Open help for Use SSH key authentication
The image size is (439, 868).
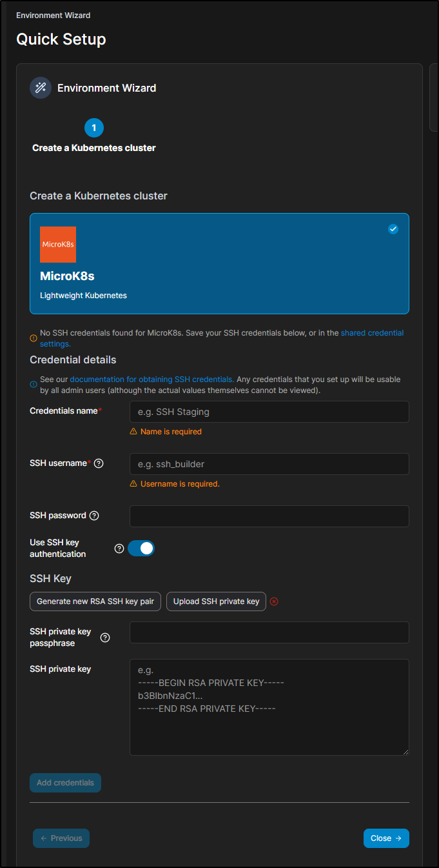click(x=119, y=549)
